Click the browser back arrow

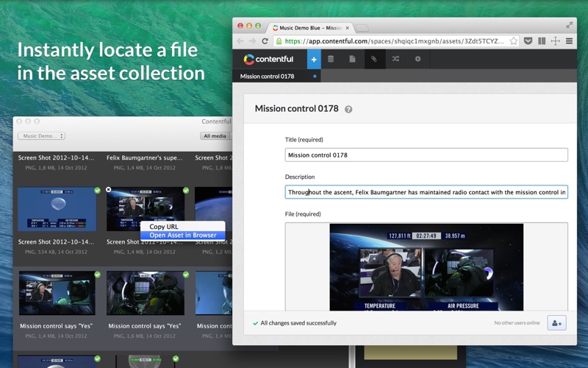(240, 41)
